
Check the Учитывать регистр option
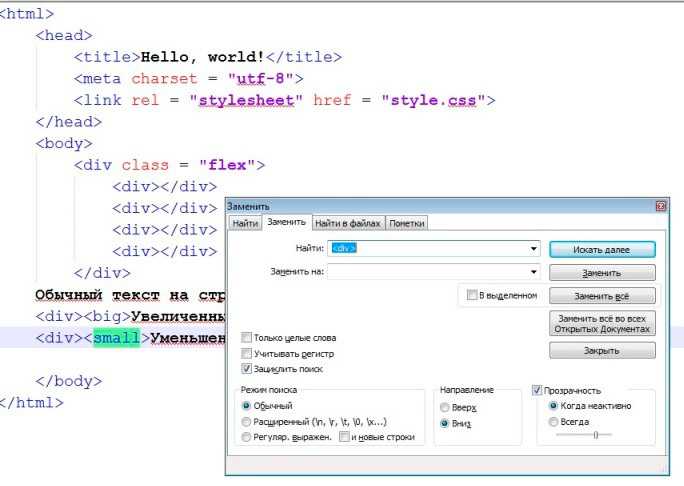click(x=246, y=353)
